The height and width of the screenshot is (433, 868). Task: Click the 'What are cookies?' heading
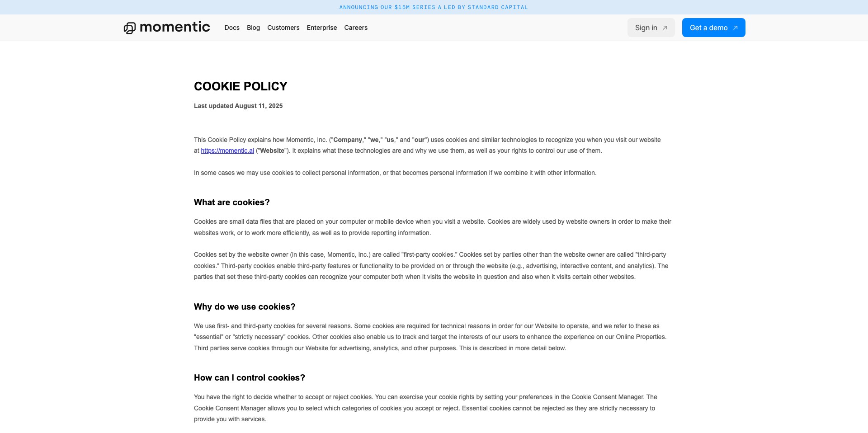pyautogui.click(x=232, y=202)
